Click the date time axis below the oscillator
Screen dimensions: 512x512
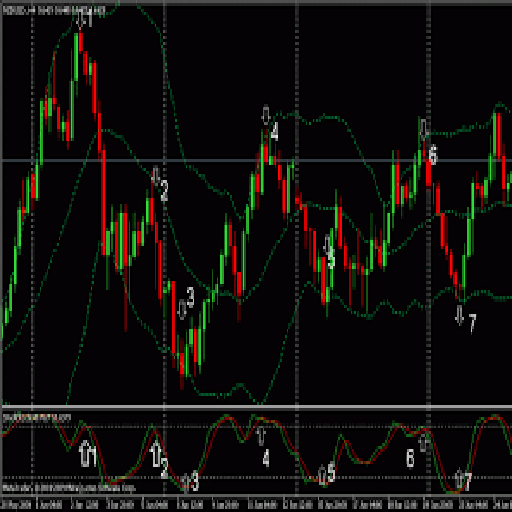click(x=257, y=504)
